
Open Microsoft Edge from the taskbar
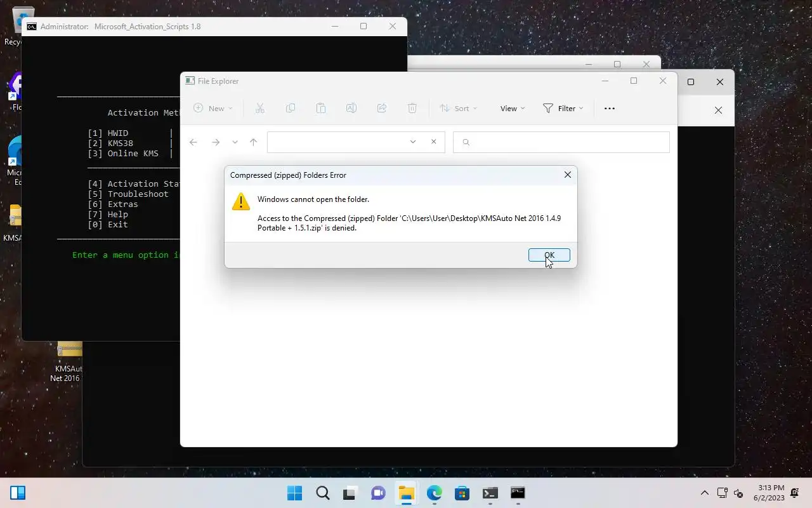pos(434,493)
